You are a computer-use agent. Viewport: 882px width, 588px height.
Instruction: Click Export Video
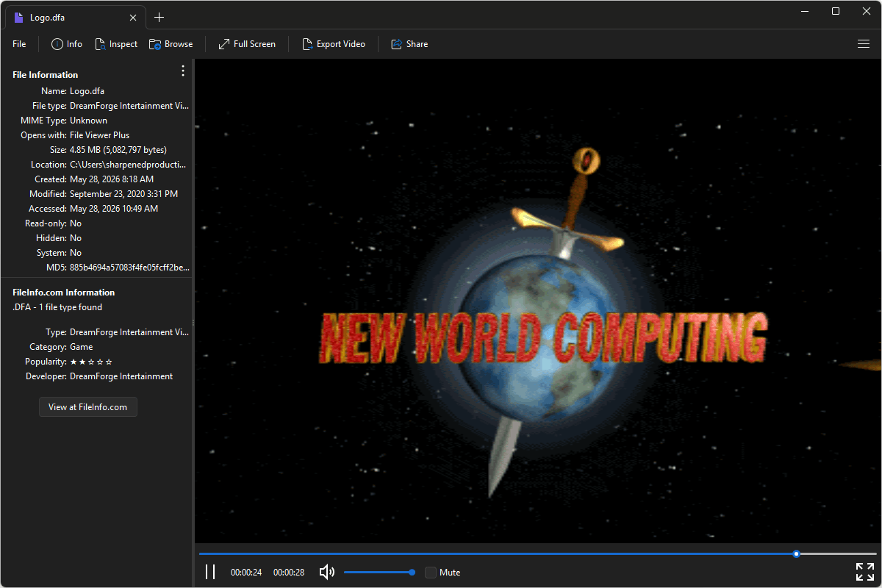point(334,44)
